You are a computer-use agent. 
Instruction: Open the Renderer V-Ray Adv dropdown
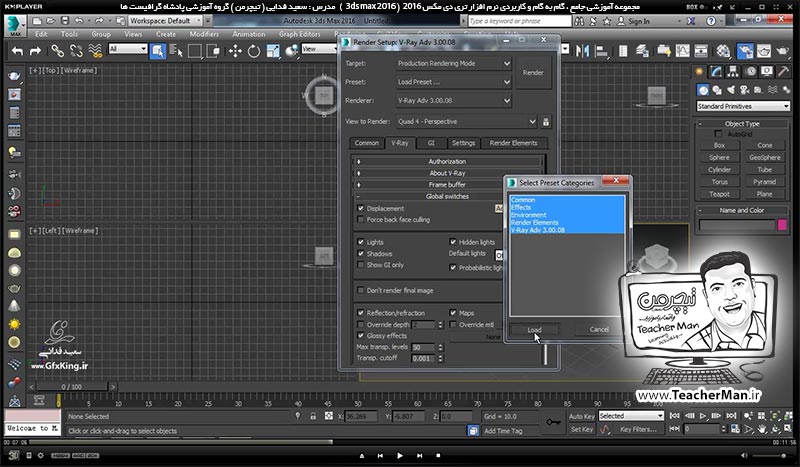click(x=454, y=101)
